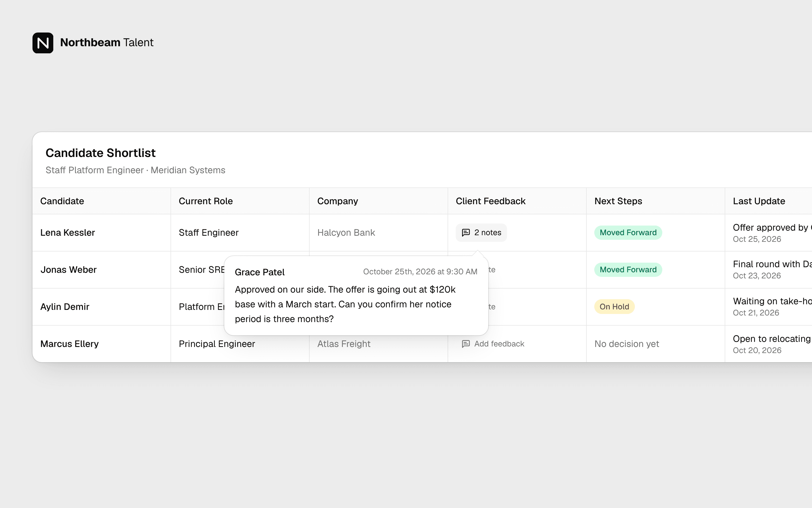812x508 pixels.
Task: Click Oct 21, 2026 last update date
Action: tap(756, 312)
